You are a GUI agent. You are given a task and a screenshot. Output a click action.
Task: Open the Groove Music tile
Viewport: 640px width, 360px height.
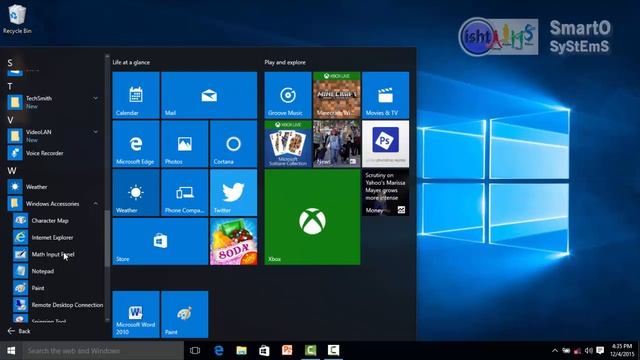288,95
